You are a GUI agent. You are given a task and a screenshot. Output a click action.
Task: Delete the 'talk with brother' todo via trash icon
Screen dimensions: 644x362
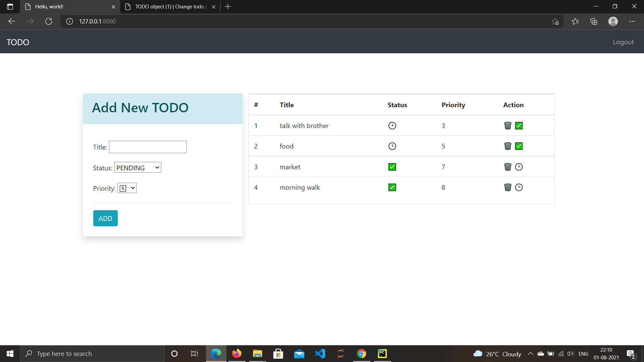point(507,126)
